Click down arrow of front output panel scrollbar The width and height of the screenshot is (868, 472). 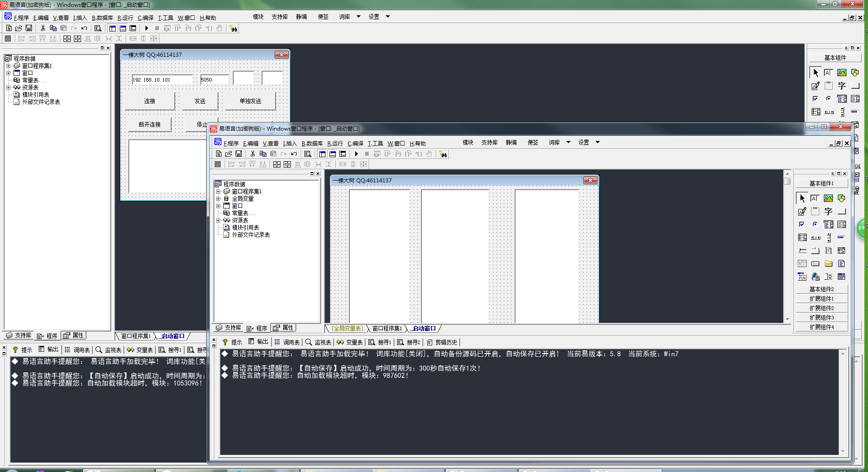click(x=842, y=451)
